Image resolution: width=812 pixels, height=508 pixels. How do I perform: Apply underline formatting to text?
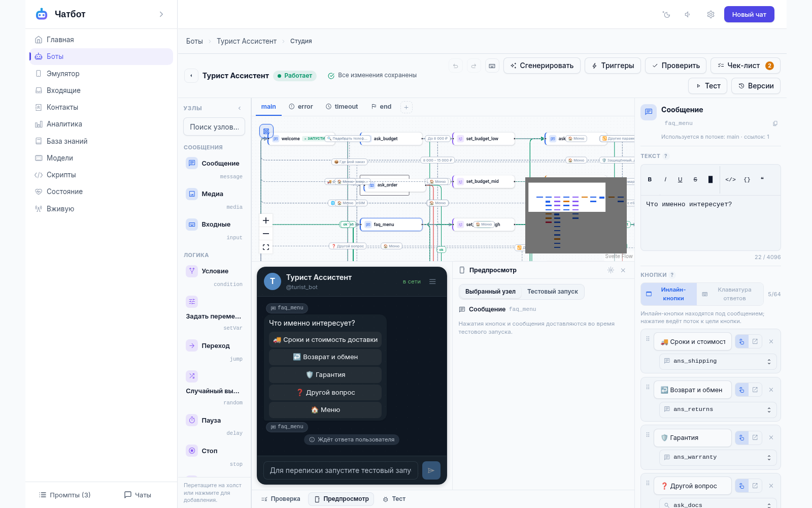pyautogui.click(x=680, y=179)
